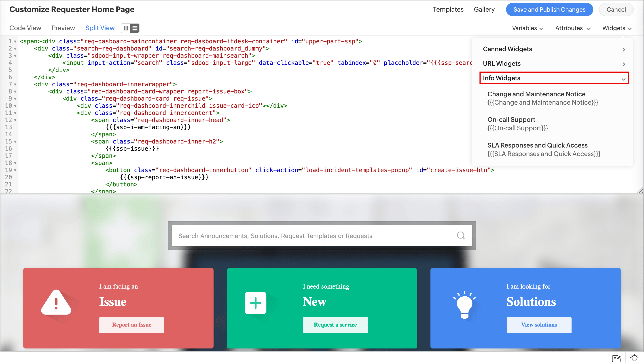This screenshot has width=644, height=363.
Task: Collapse code fold arrow on line 7
Action: coord(15,85)
